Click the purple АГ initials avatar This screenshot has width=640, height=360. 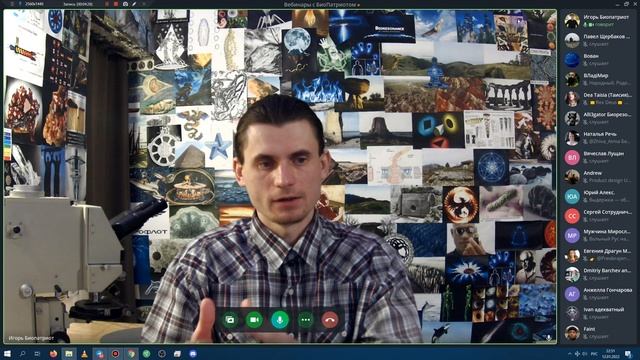click(572, 293)
